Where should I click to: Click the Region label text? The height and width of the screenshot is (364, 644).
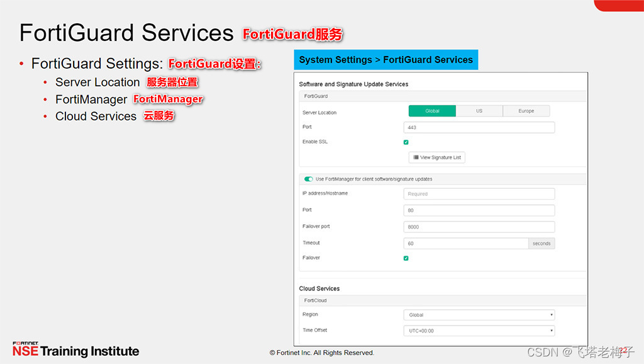(x=310, y=314)
